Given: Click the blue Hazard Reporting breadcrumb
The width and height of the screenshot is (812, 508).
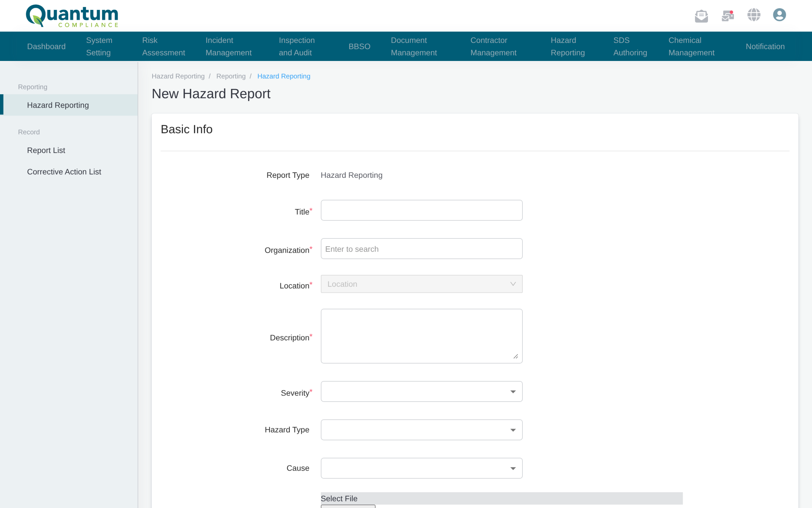Looking at the screenshot, I should point(284,76).
